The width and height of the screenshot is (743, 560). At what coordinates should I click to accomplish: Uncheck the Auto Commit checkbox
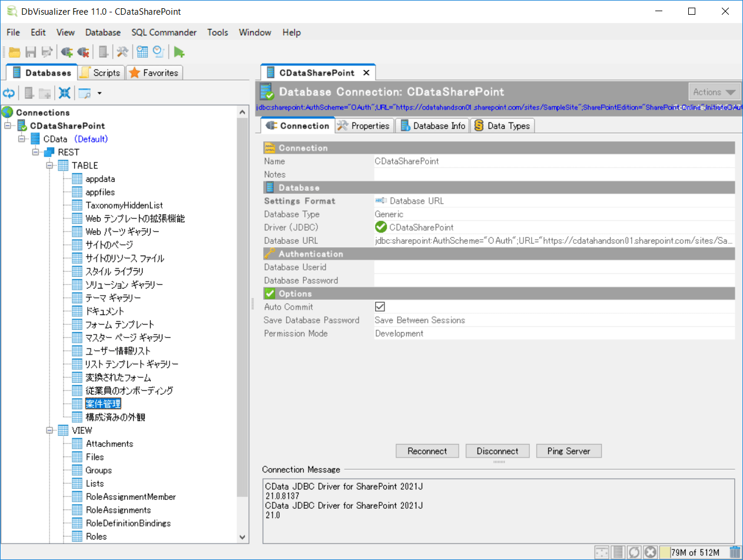point(380,307)
